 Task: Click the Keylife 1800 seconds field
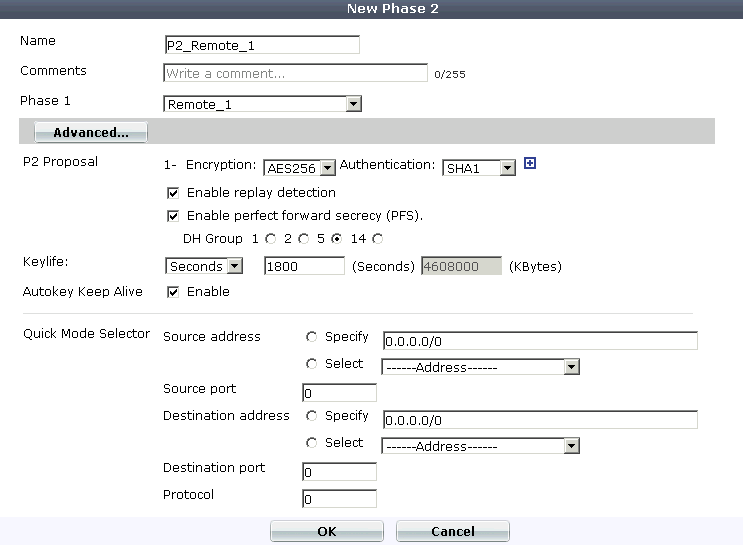304,266
